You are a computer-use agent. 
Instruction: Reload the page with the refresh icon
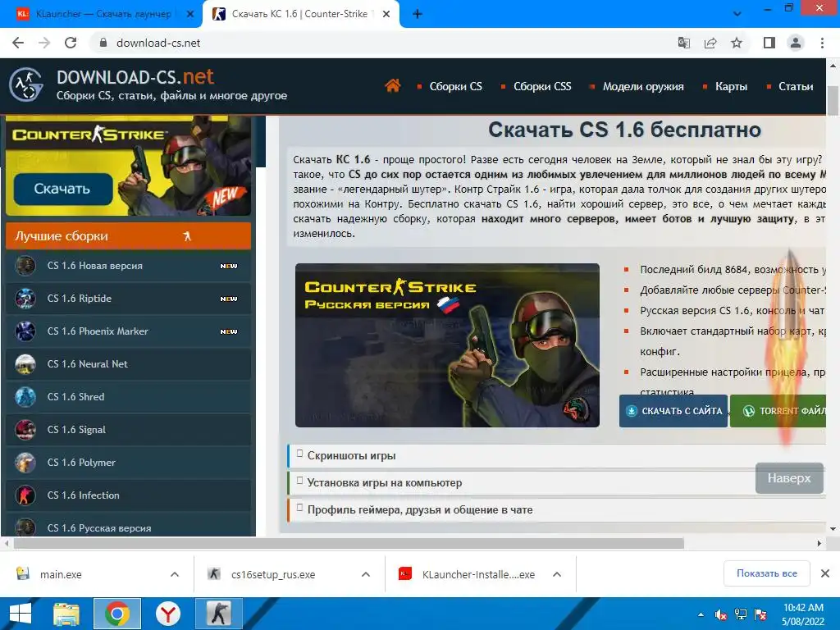click(x=71, y=43)
